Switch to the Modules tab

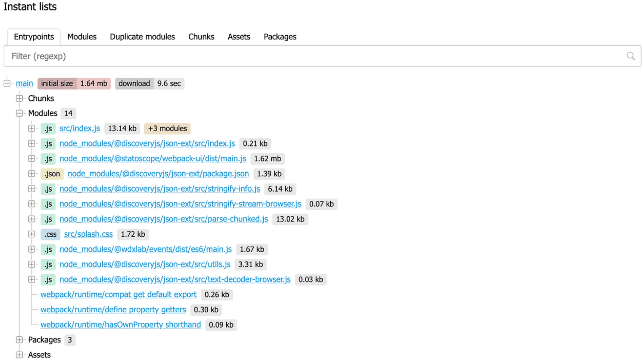82,37
